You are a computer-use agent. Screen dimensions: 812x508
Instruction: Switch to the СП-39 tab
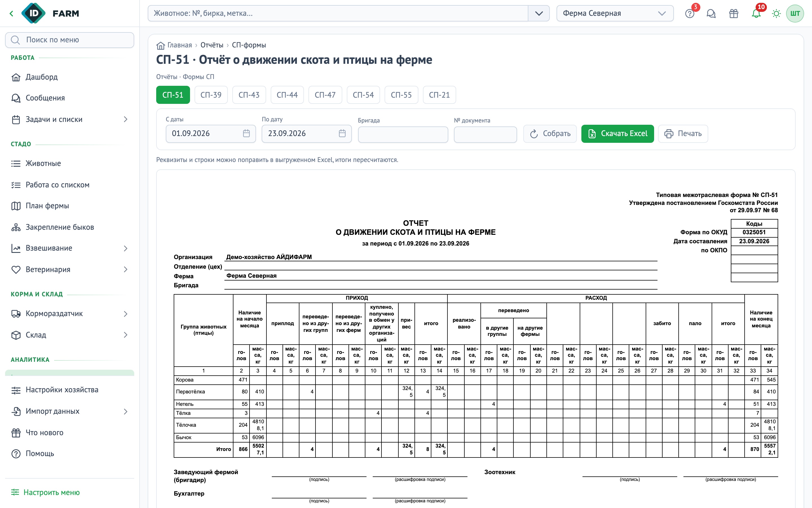click(x=211, y=95)
